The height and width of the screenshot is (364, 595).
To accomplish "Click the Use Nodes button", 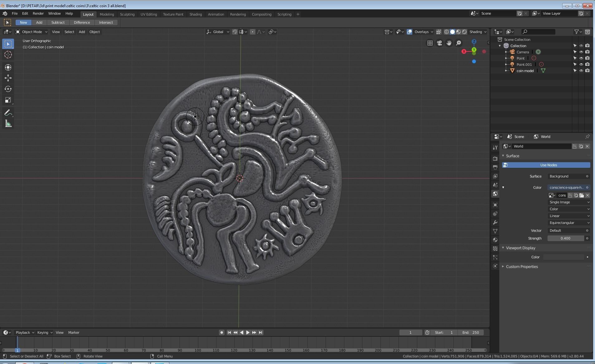I will [x=546, y=165].
